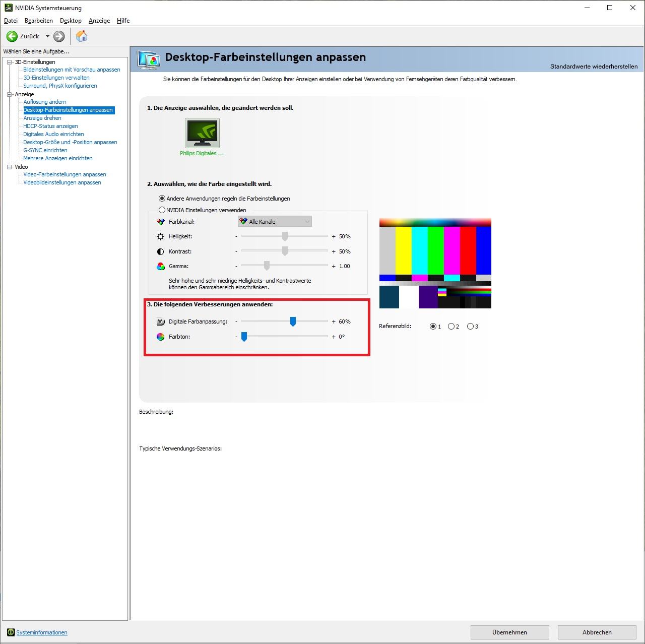
Task: Open the Datei menu
Action: (x=11, y=21)
